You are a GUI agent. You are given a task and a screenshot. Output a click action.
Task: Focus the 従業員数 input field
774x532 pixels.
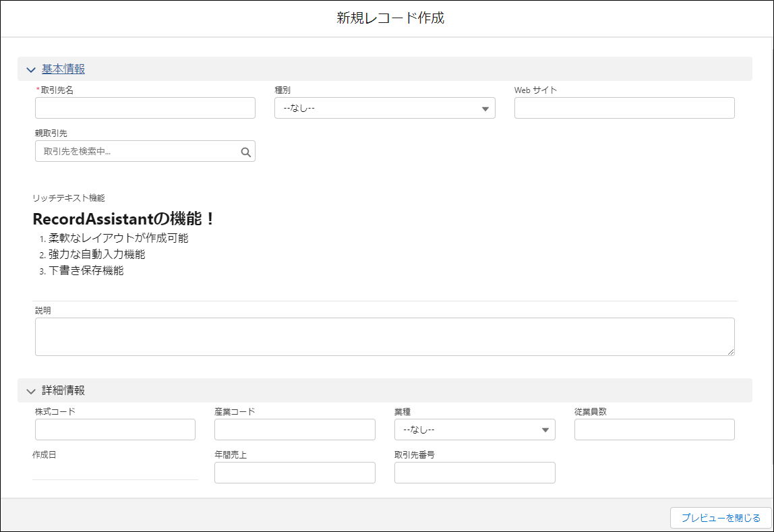click(x=655, y=430)
